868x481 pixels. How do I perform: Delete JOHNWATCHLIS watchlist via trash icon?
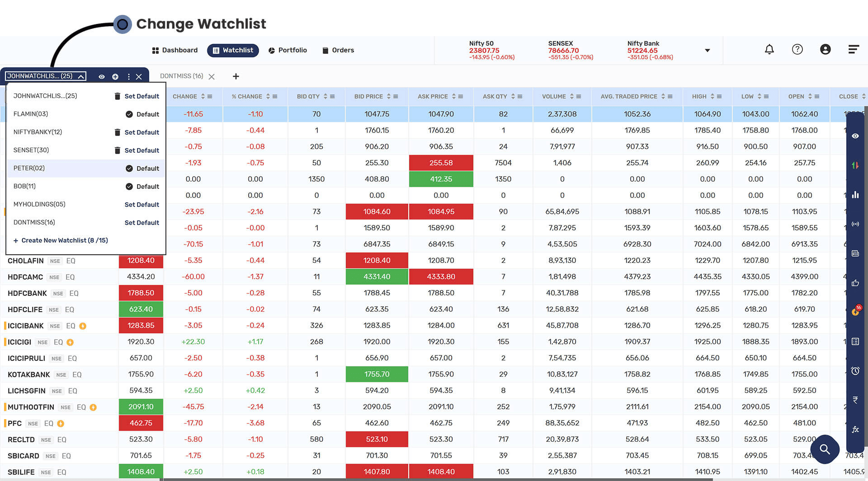[117, 96]
